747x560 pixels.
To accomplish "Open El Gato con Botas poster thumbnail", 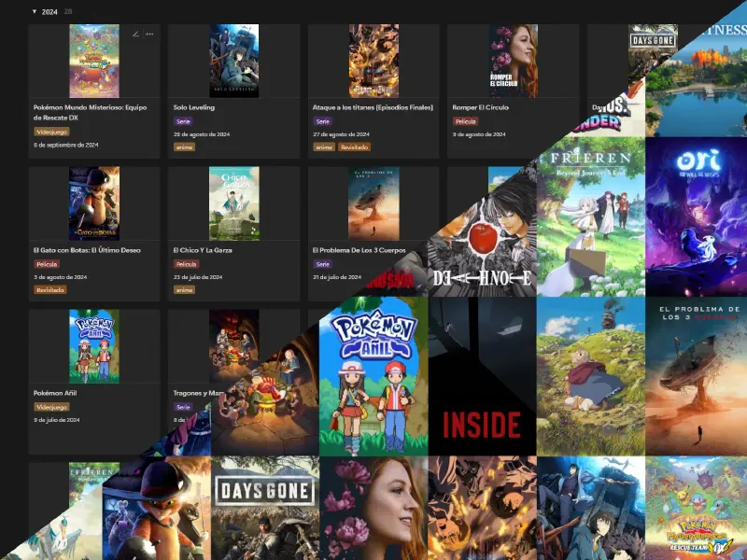I will coord(93,203).
